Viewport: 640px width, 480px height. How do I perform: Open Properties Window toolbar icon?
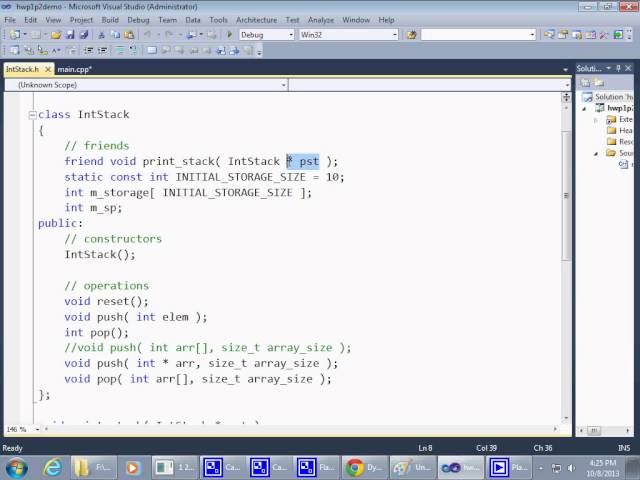(x=563, y=35)
